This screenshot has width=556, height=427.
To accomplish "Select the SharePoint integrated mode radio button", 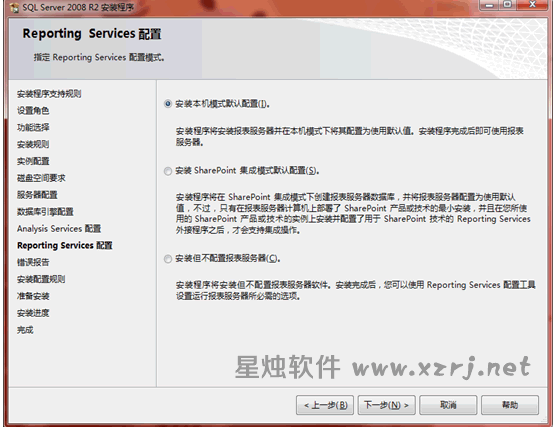I will coord(168,171).
